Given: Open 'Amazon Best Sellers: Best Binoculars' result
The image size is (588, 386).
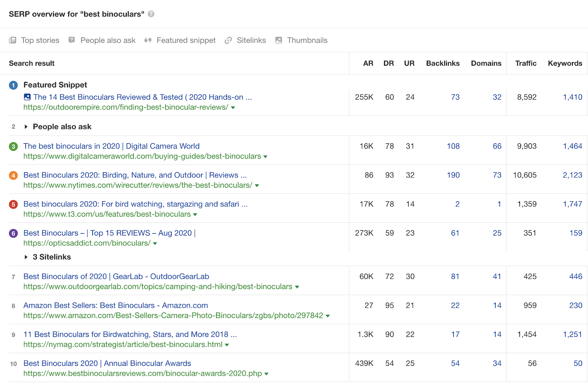Looking at the screenshot, I should pyautogui.click(x=116, y=306).
